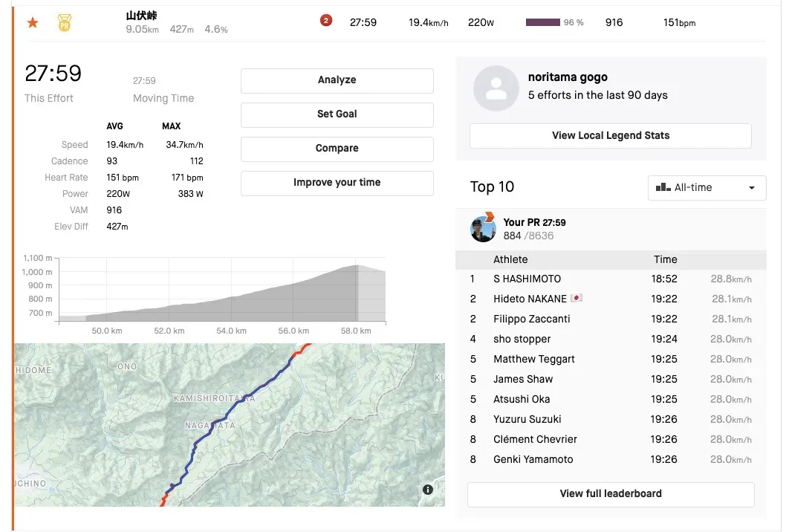Click Improve your time button
This screenshot has width=789, height=532.
tap(337, 183)
